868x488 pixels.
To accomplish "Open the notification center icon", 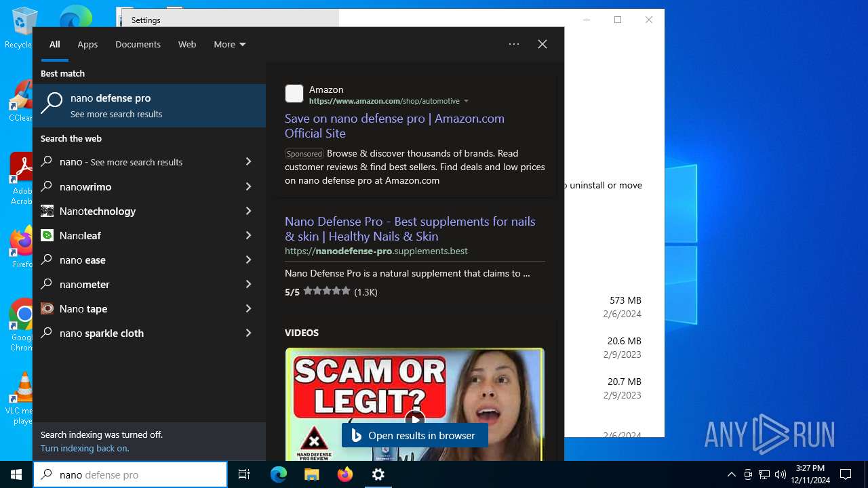I will pos(846,474).
